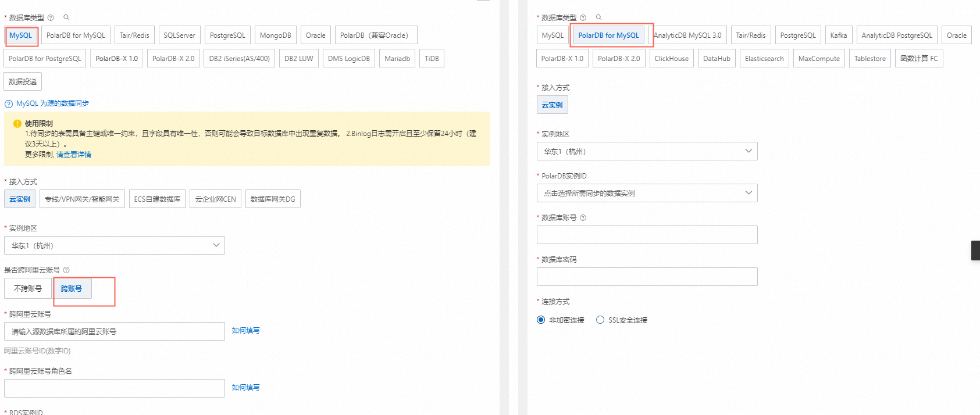The image size is (980, 415).
Task: Click the 跨阿里云账号 input field
Action: (115, 331)
